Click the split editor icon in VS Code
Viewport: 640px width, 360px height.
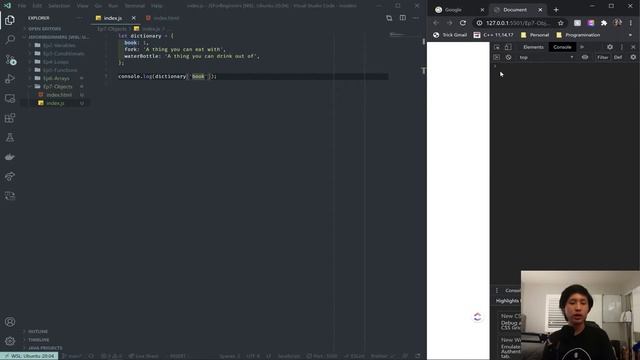(402, 18)
